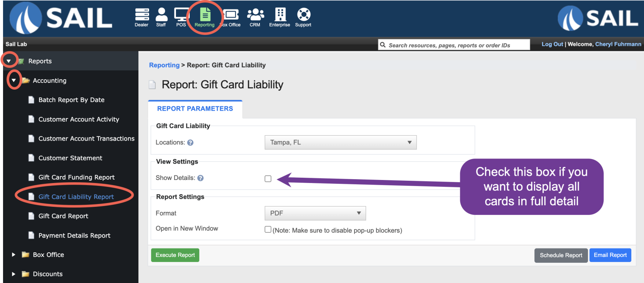Open Payment Details Report
Viewport: 644px width, 283px height.
[74, 236]
